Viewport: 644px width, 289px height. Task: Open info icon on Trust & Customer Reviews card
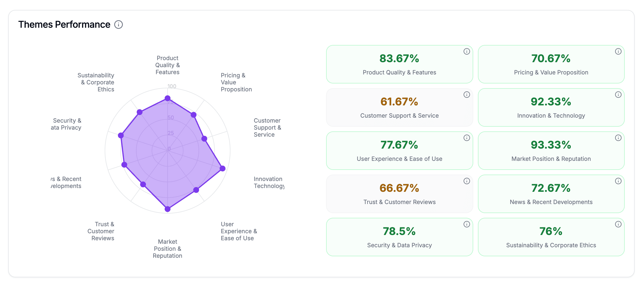[467, 181]
